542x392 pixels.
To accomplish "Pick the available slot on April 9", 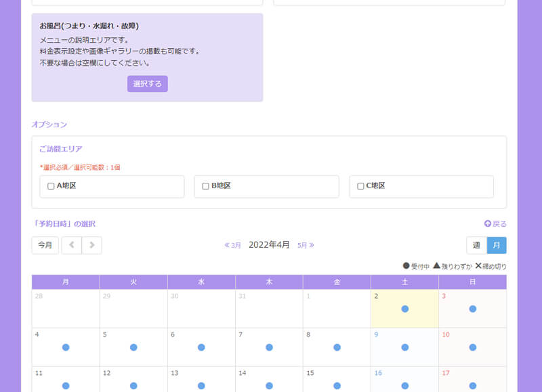I will pyautogui.click(x=404, y=347).
